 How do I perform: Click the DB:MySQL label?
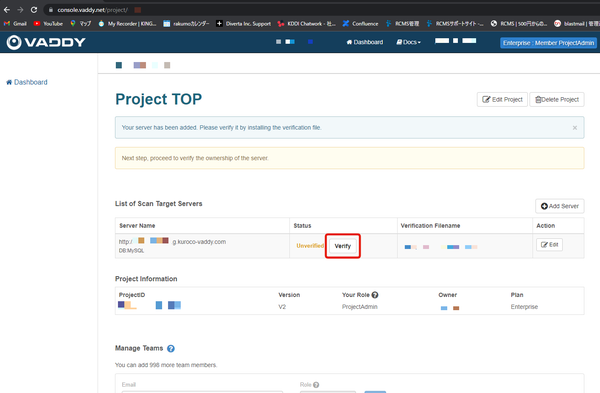tap(131, 251)
